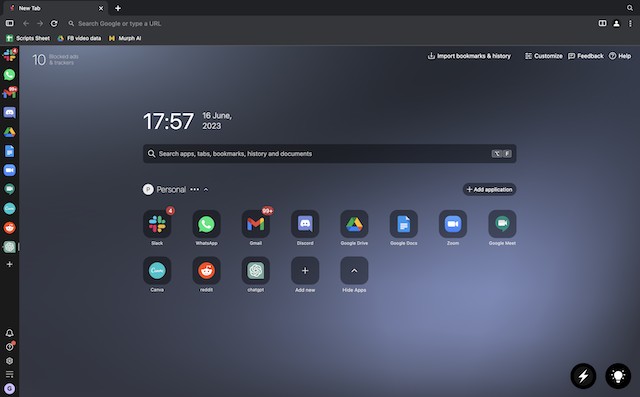Launch the Zoom tile on the dashboard
This screenshot has height=397, width=640.
click(x=453, y=224)
